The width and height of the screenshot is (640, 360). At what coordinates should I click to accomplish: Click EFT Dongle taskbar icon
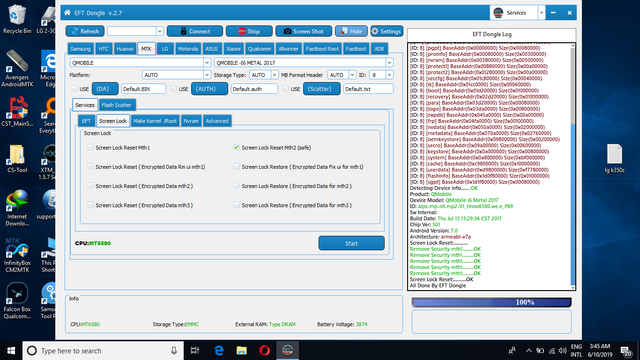click(288, 351)
